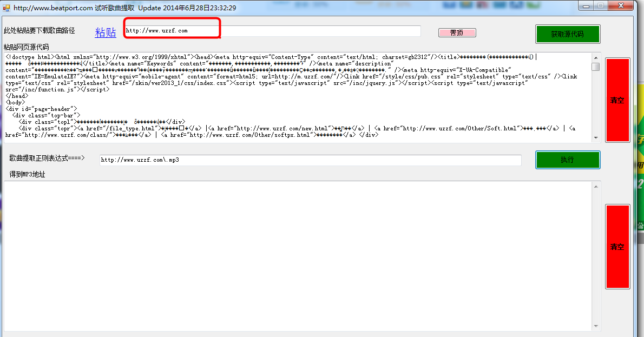The height and width of the screenshot is (337, 644).
Task: Click the div id="page-header" source line
Action: point(41,109)
